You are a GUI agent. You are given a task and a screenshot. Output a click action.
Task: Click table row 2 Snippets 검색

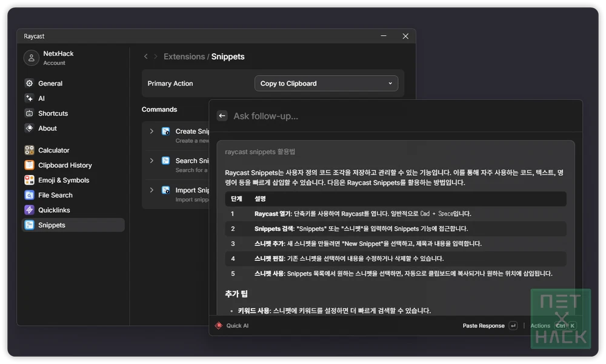[x=396, y=229]
